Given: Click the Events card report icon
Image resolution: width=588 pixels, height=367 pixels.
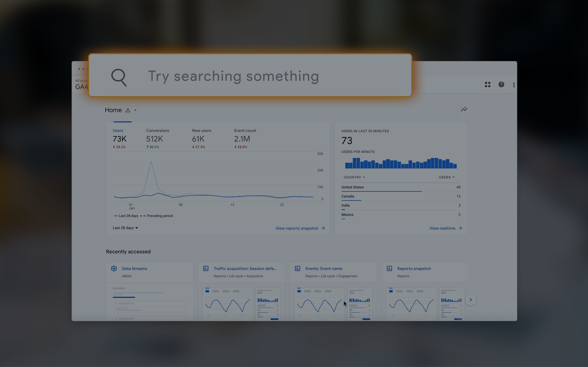Looking at the screenshot, I should pos(297,268).
